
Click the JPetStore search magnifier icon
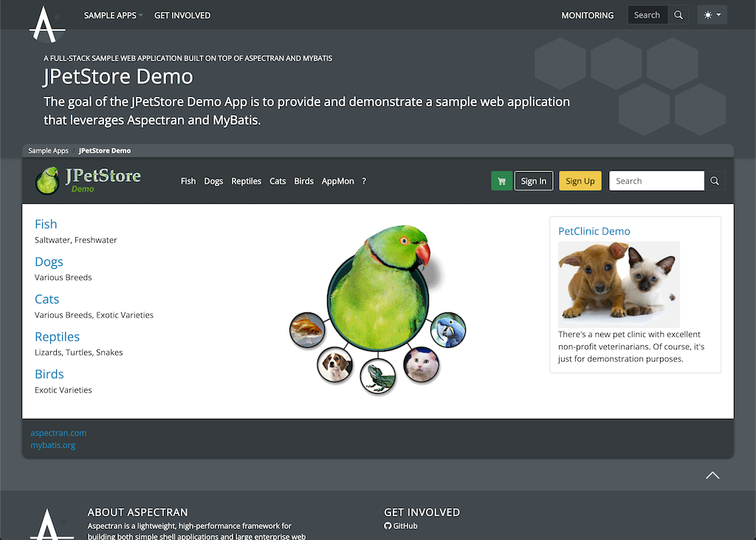coord(715,181)
